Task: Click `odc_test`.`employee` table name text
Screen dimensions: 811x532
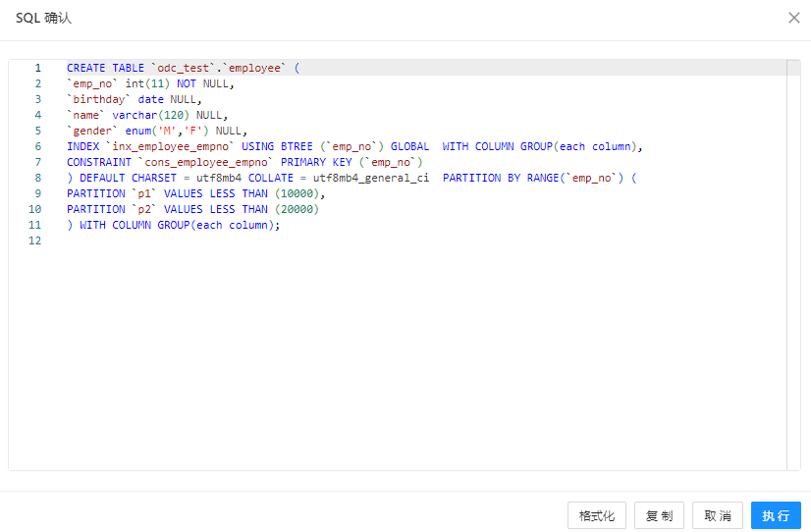Action: click(218, 69)
